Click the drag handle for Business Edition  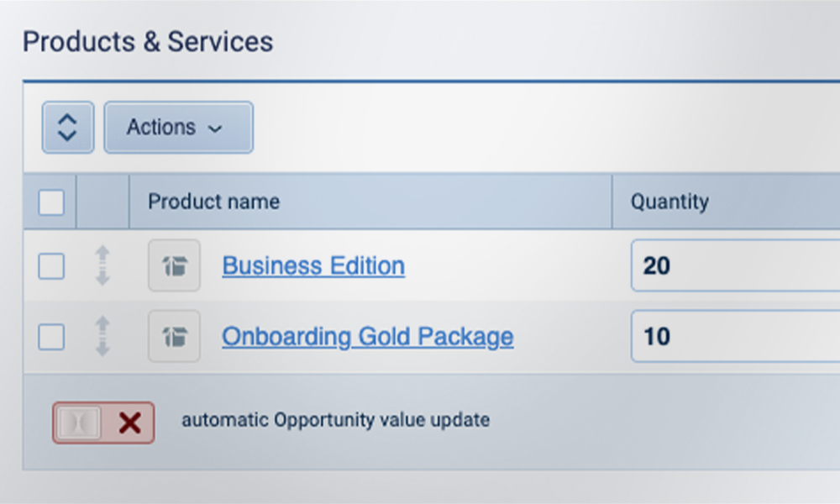[x=102, y=266]
